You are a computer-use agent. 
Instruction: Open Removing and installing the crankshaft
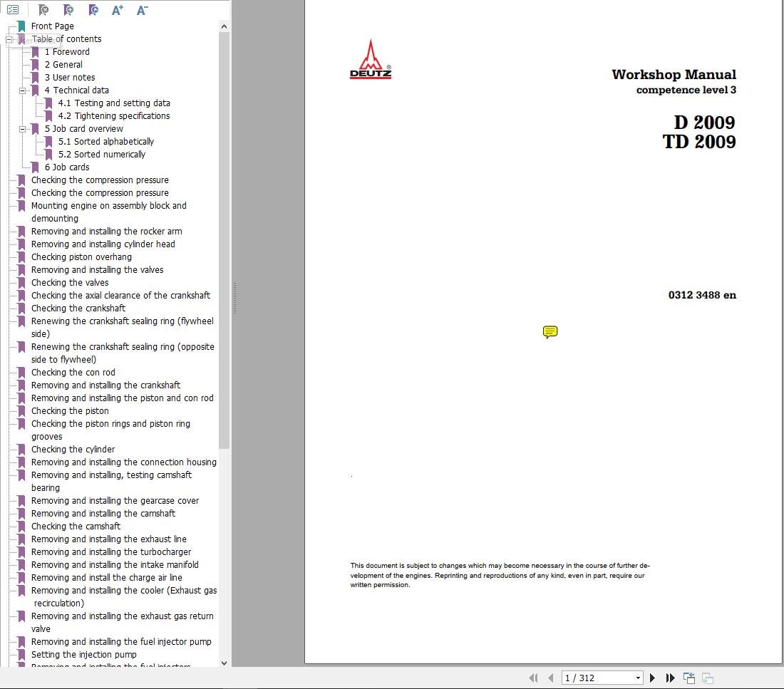[x=105, y=385]
